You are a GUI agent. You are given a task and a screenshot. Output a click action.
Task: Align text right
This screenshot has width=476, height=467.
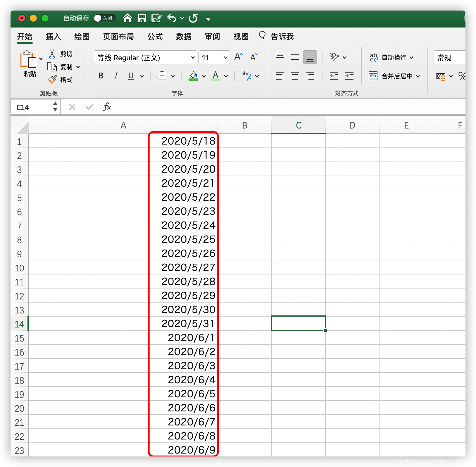coord(310,76)
